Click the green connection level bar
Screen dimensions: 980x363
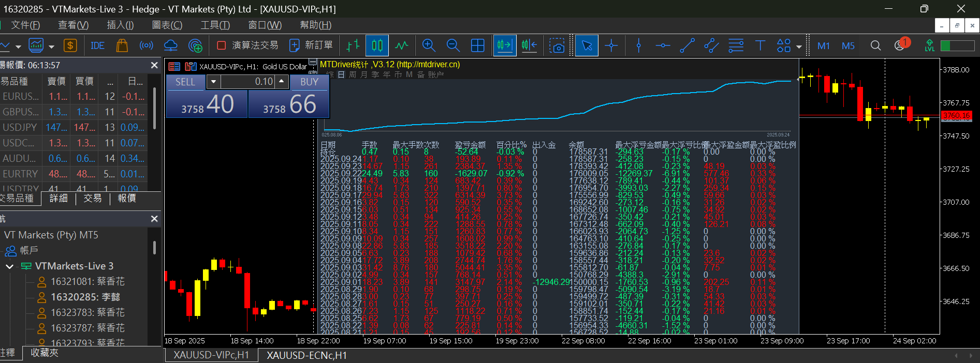coord(957,46)
